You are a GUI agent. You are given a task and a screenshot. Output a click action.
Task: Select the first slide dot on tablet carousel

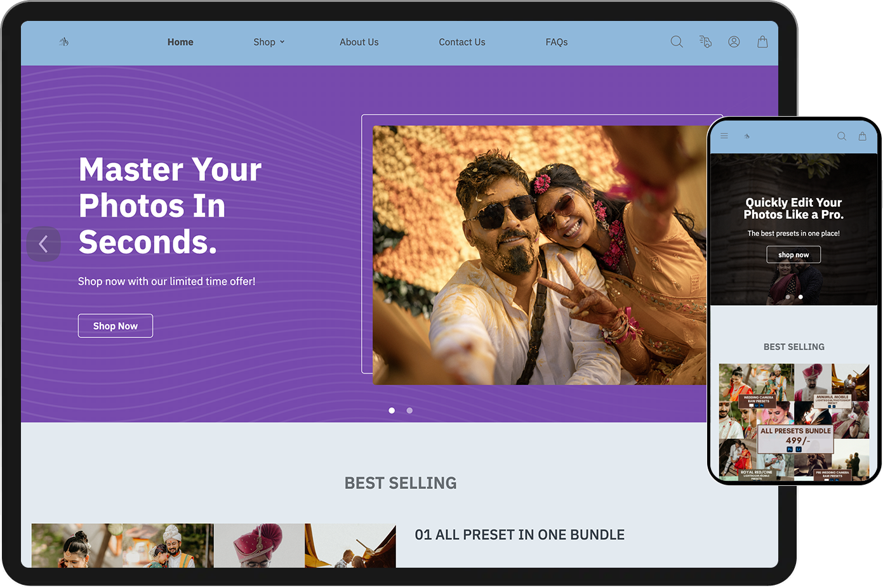pos(392,410)
